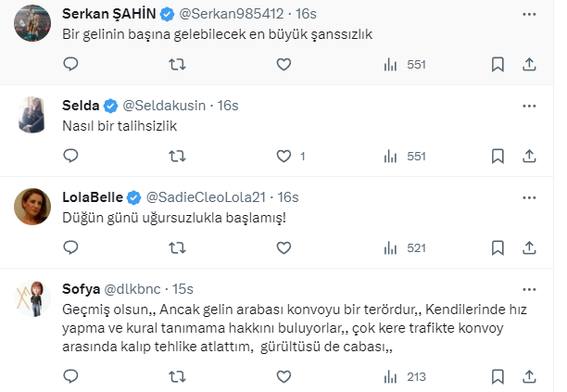Open more options on Sofya's tweet
The width and height of the screenshot is (567, 392).
(528, 289)
